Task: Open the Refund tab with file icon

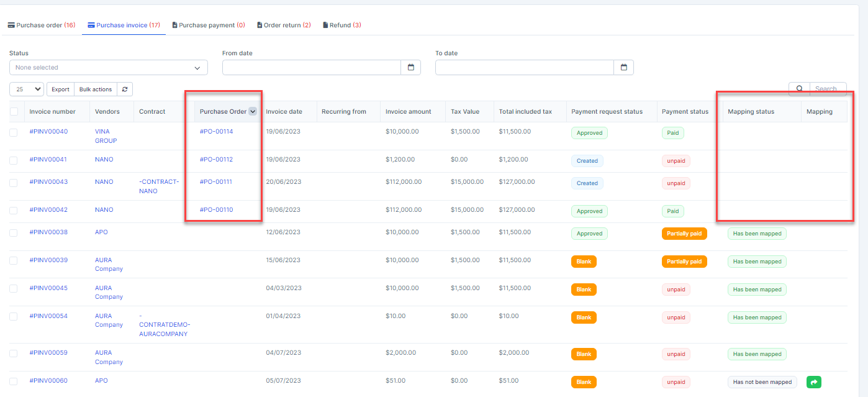Action: (341, 25)
